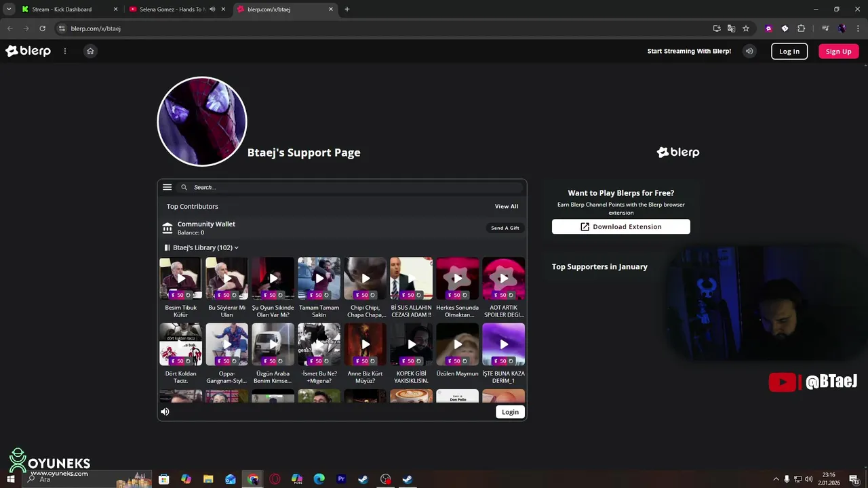
Task: Click the Üzülen Maymun title text
Action: 457,373
